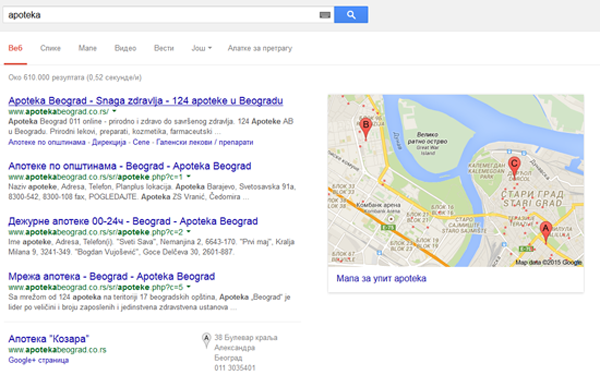The image size is (600, 375).
Task: Switch to the Видео tab
Action: (x=125, y=48)
